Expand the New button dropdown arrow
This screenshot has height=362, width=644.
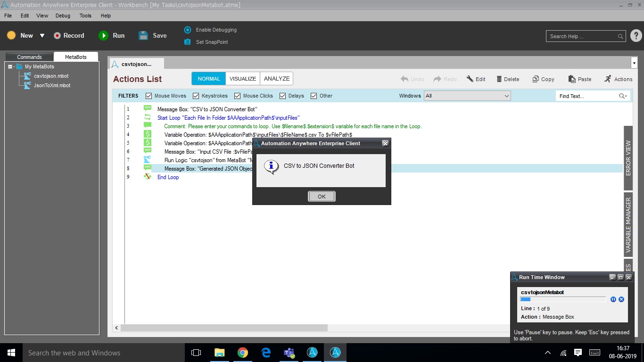(x=42, y=36)
